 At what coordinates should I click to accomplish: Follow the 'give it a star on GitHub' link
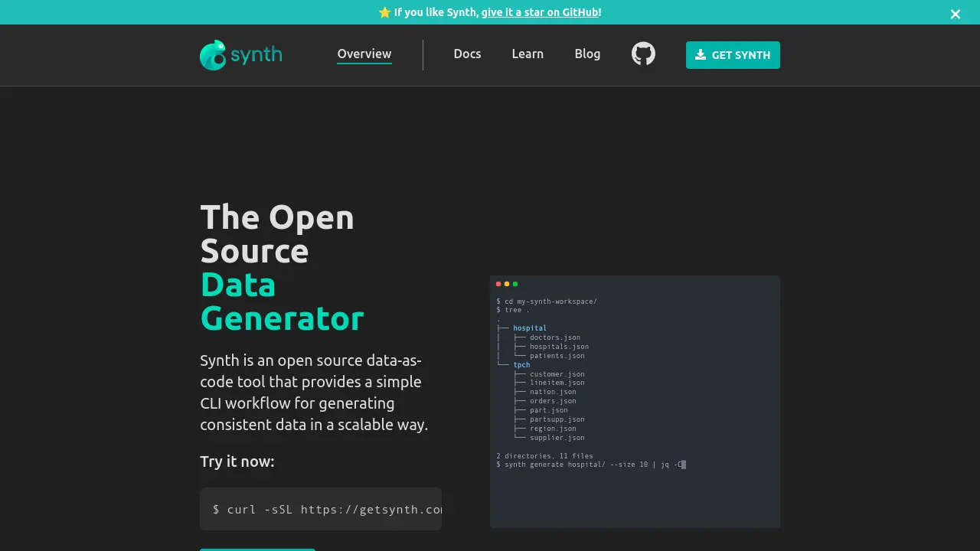click(x=540, y=12)
